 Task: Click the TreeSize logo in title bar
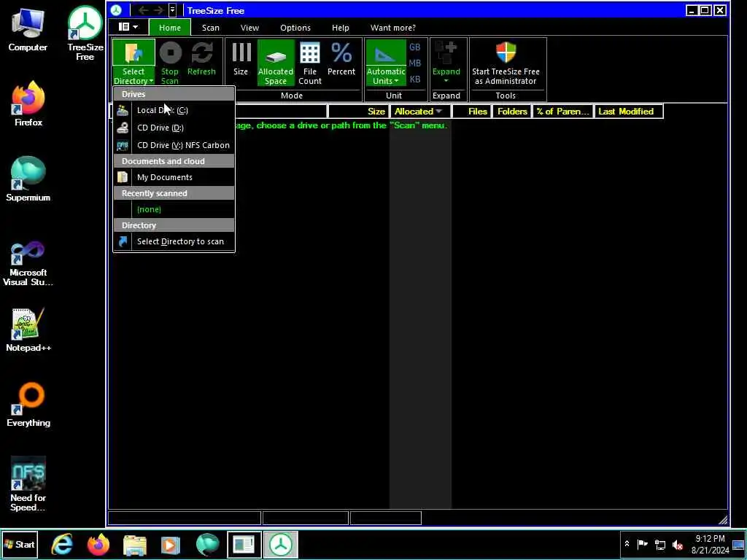click(116, 10)
